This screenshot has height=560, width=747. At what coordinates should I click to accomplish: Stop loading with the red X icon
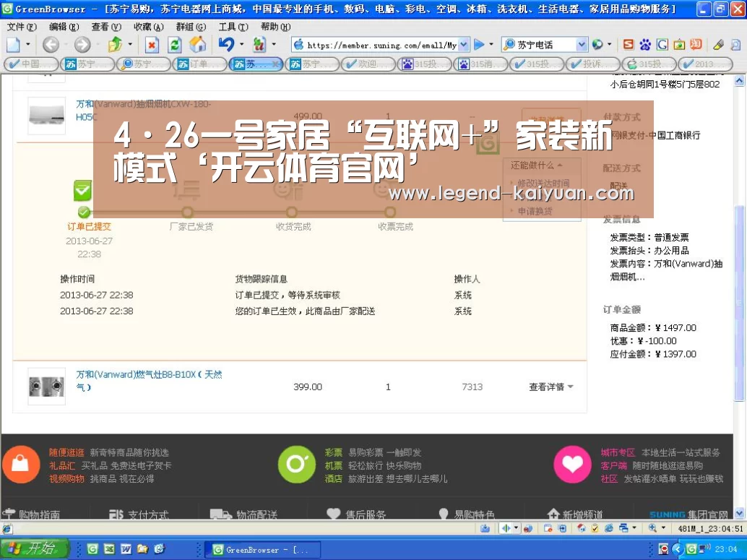pos(152,46)
